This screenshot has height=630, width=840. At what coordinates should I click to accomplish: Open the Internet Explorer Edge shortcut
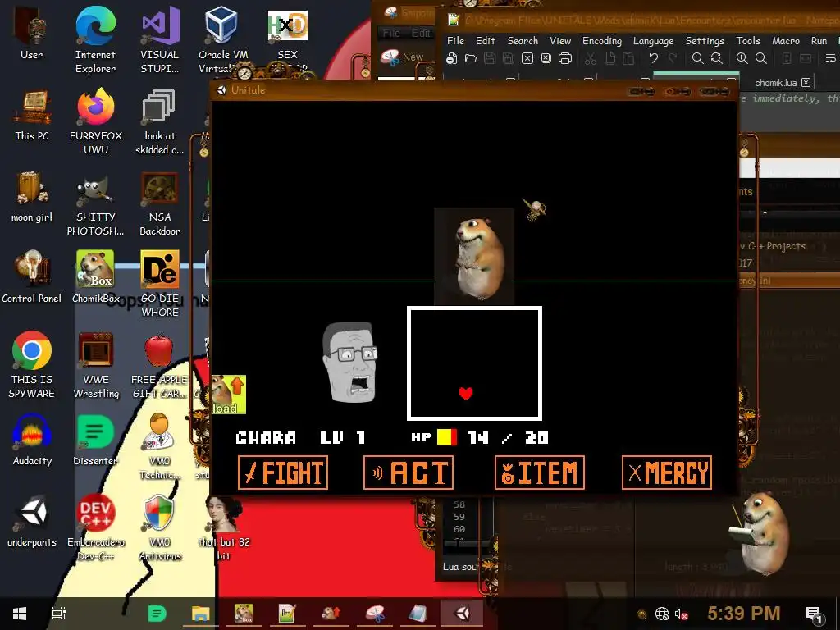point(95,40)
